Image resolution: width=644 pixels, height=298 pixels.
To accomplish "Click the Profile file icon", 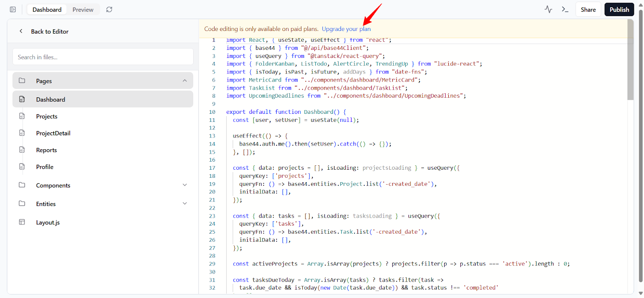I will point(22,166).
